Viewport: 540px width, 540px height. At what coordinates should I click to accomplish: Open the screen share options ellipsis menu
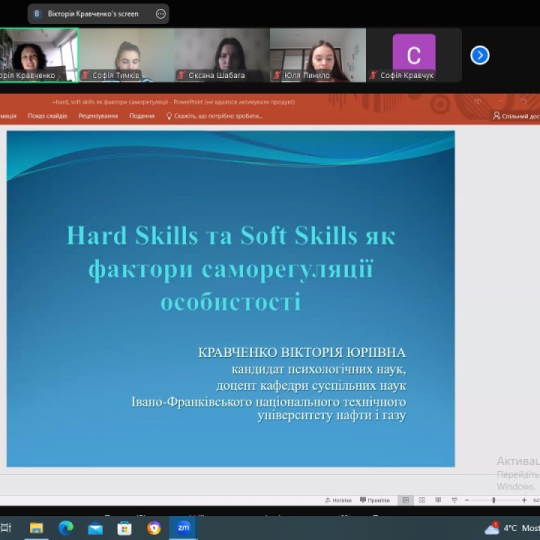point(160,14)
